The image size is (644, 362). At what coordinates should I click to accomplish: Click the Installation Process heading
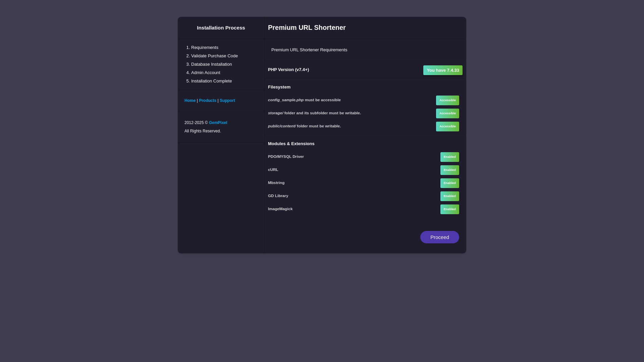tap(221, 28)
